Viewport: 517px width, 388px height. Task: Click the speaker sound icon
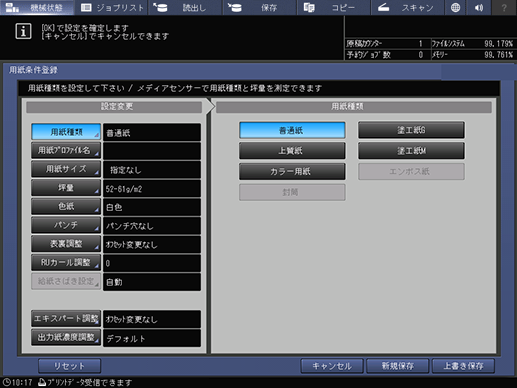479,7
